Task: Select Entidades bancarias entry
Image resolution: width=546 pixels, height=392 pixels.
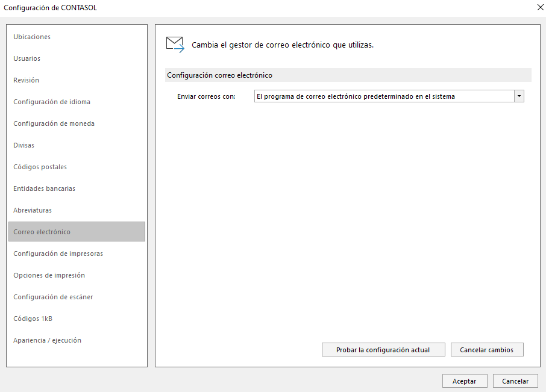Action: tap(44, 188)
